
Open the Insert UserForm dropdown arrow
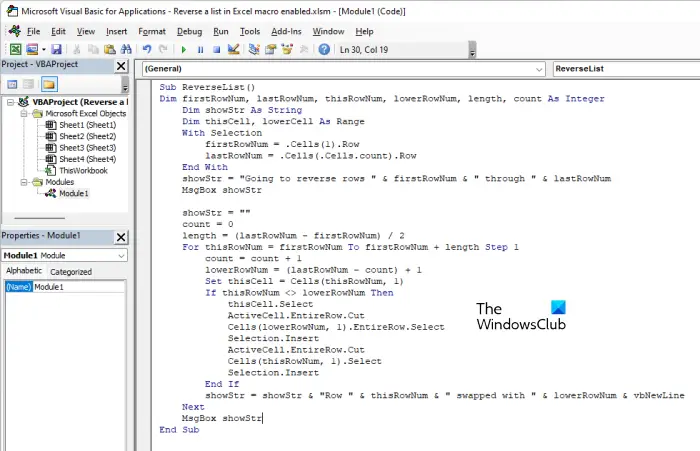click(44, 50)
